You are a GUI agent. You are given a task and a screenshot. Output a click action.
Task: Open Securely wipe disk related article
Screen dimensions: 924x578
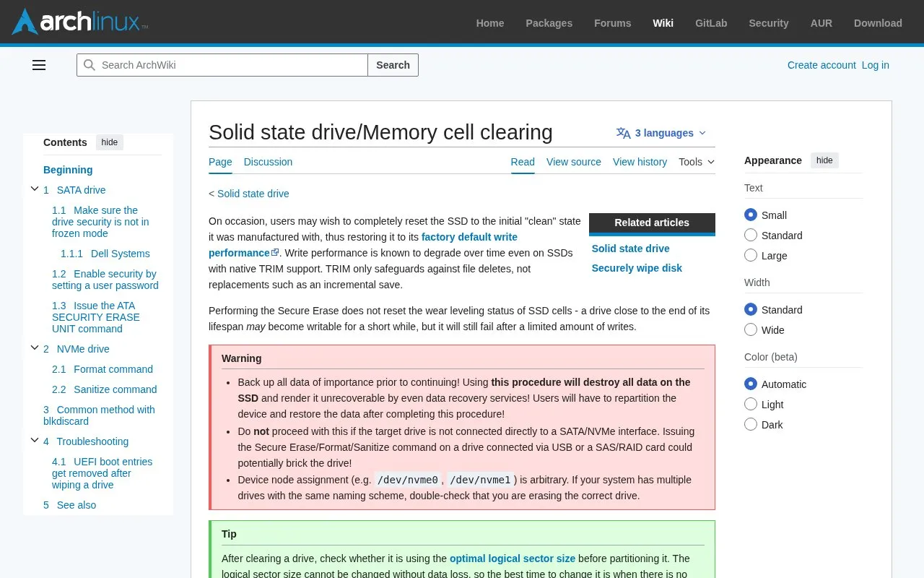637,268
